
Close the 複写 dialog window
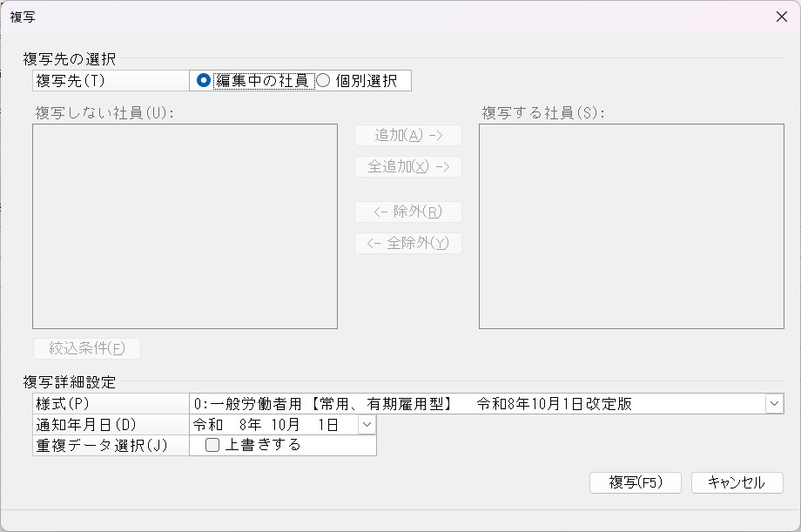click(782, 17)
